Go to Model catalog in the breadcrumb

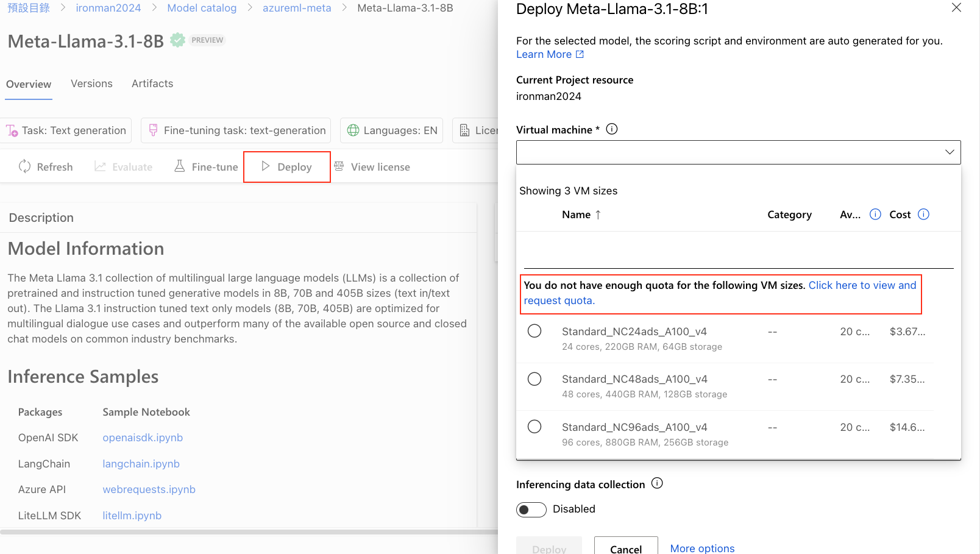(202, 8)
